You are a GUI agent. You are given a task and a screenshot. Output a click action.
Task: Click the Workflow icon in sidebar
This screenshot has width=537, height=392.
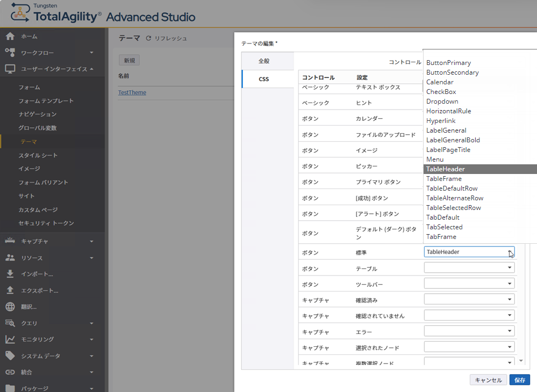coord(10,53)
